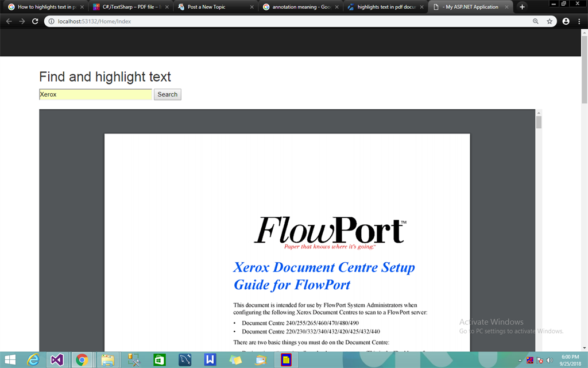The height and width of the screenshot is (368, 588).
Task: Switch to 'C#,iTextSharp – PDF file' tab
Action: tap(130, 7)
